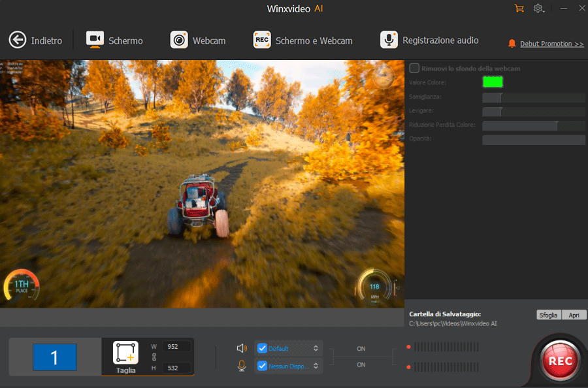Go back with the Indietro arrow icon

[17, 40]
